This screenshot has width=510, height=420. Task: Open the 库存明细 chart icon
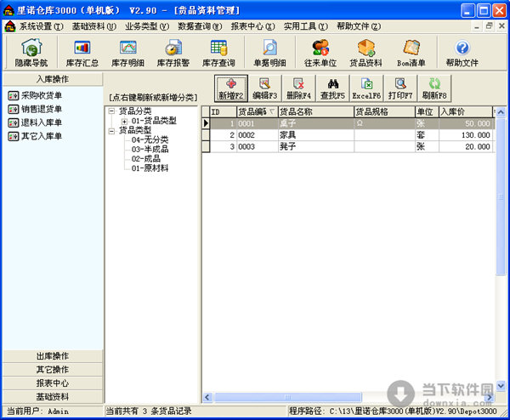127,53
